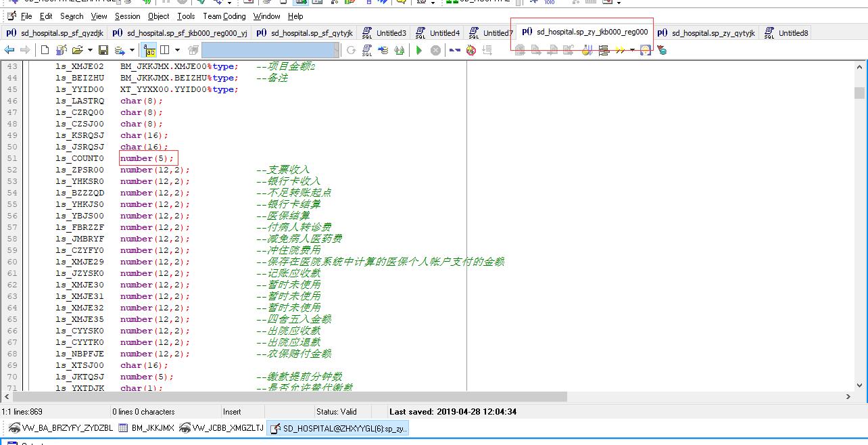Click 'number(5);' on line 51
Viewport: 868px width, 445px height.
point(147,158)
